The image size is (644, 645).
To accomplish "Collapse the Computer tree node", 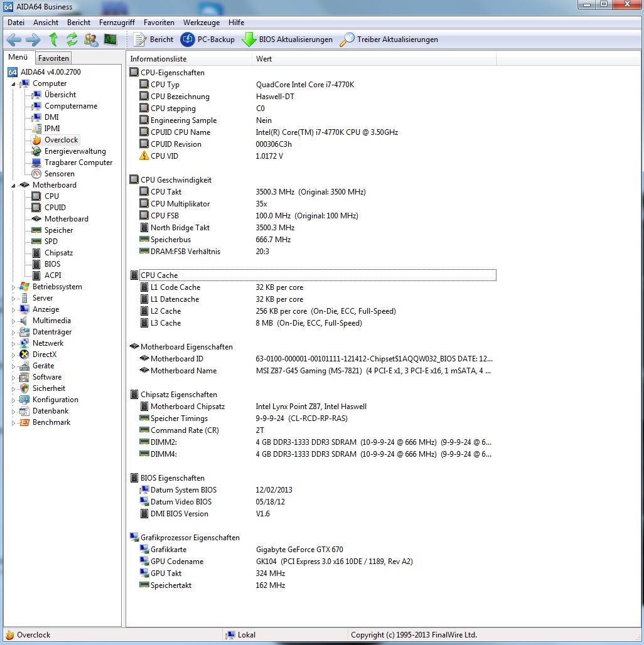I will tap(13, 84).
